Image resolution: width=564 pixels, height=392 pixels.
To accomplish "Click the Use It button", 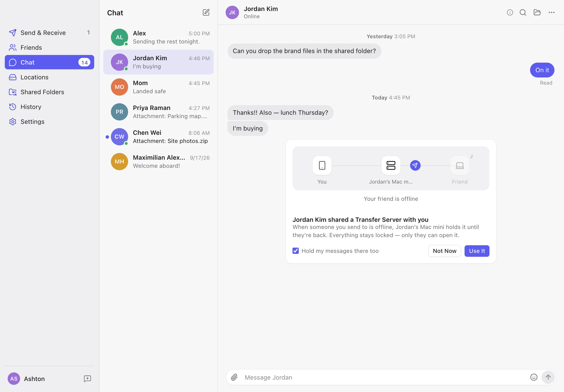I will (477, 251).
